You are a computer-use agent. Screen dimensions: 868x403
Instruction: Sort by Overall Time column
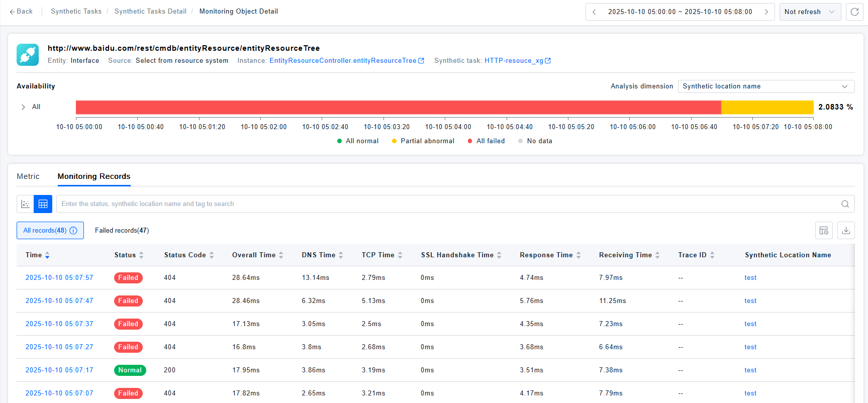point(281,255)
